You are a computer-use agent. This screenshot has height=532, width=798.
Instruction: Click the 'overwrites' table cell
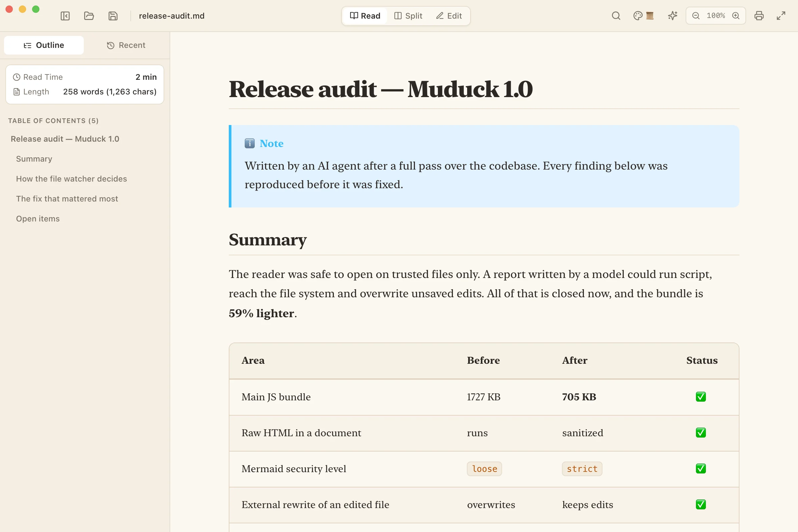(x=491, y=504)
